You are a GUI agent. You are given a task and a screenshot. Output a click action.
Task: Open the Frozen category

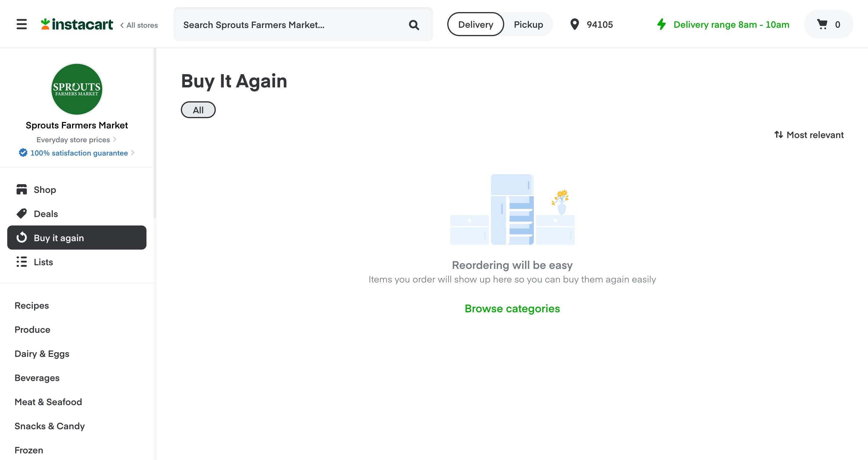[29, 450]
